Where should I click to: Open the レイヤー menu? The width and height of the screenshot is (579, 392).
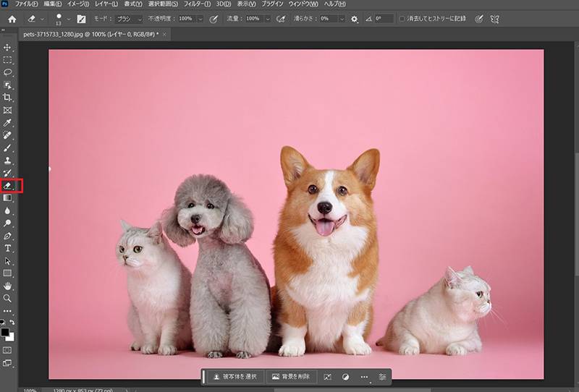point(106,4)
